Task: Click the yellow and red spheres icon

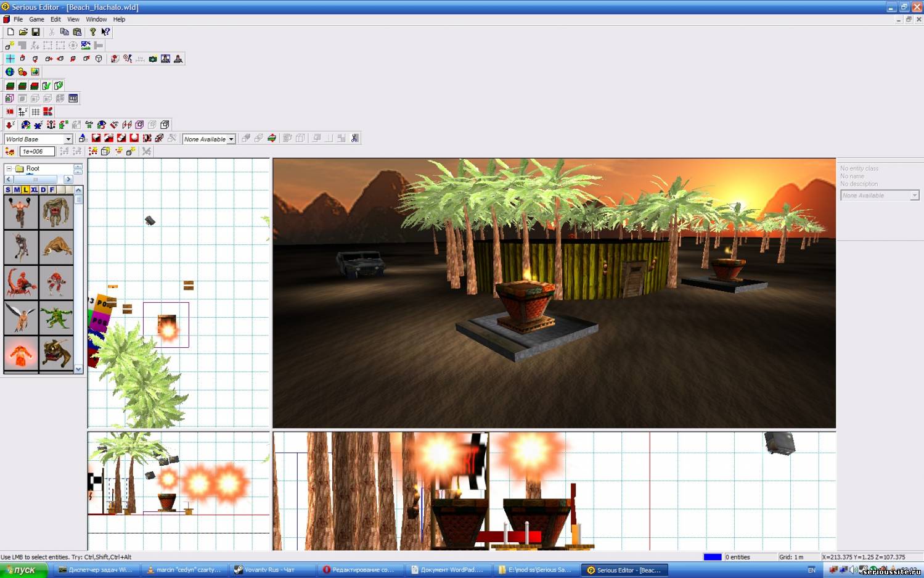Action: (x=22, y=72)
